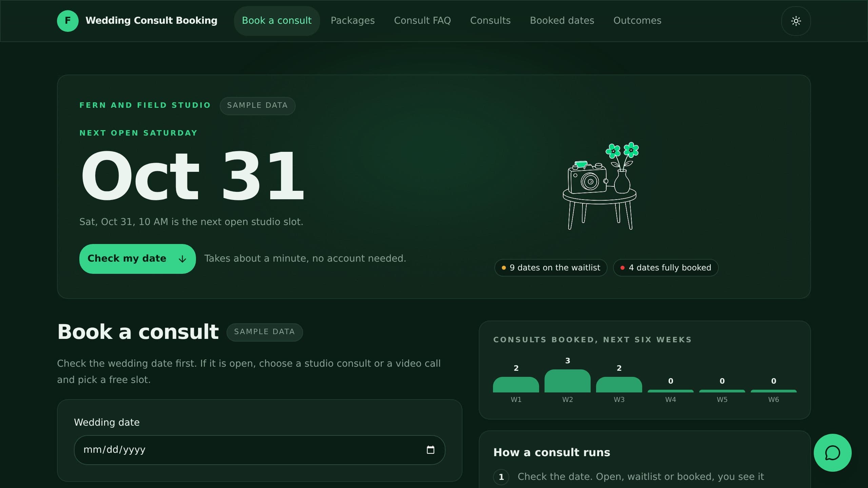The image size is (868, 488).
Task: Click the SAMPLE DATA badge beside Fern and Field Studio
Action: pos(257,106)
